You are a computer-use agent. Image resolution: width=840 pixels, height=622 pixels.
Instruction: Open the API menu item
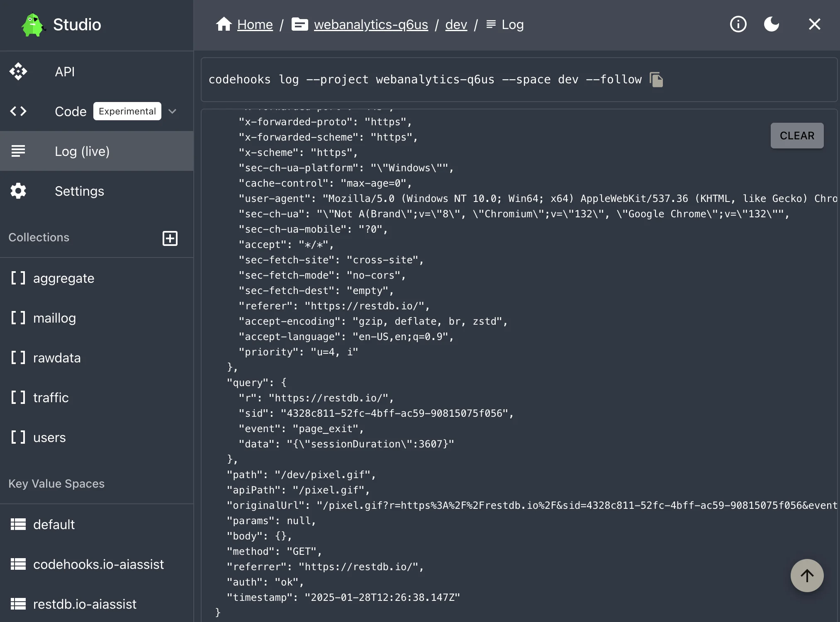[97, 72]
